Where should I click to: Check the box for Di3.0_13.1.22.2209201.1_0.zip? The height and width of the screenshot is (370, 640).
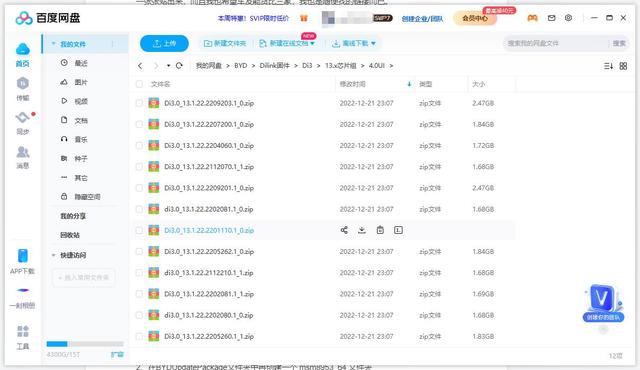(x=139, y=188)
